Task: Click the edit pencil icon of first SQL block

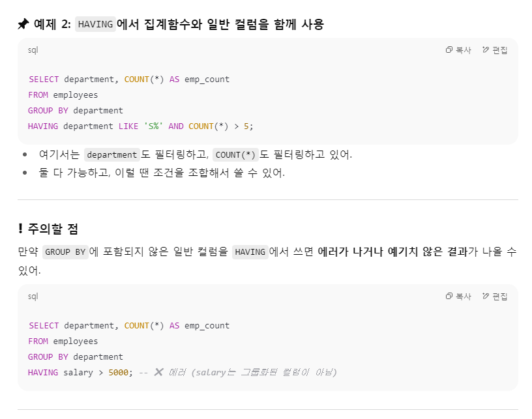Action: coord(486,50)
